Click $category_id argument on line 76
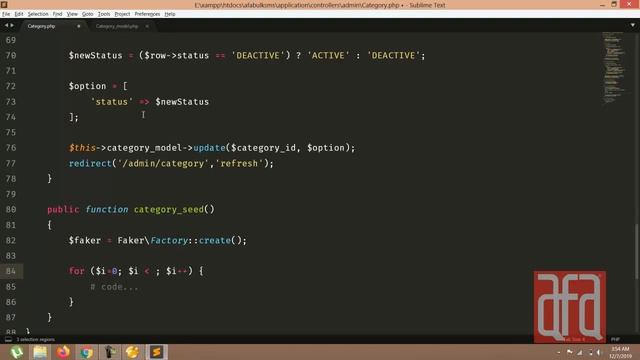Viewport: 640px width, 360px height. 264,148
